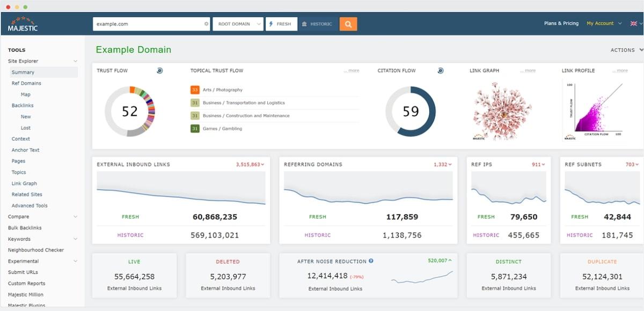Switch to the Historic index
The width and height of the screenshot is (644, 311).
point(318,24)
